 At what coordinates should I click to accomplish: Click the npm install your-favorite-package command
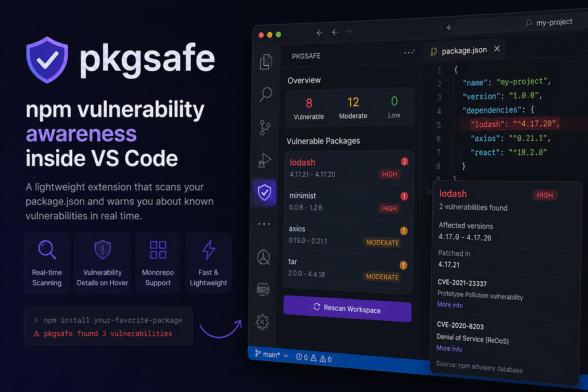[113, 320]
